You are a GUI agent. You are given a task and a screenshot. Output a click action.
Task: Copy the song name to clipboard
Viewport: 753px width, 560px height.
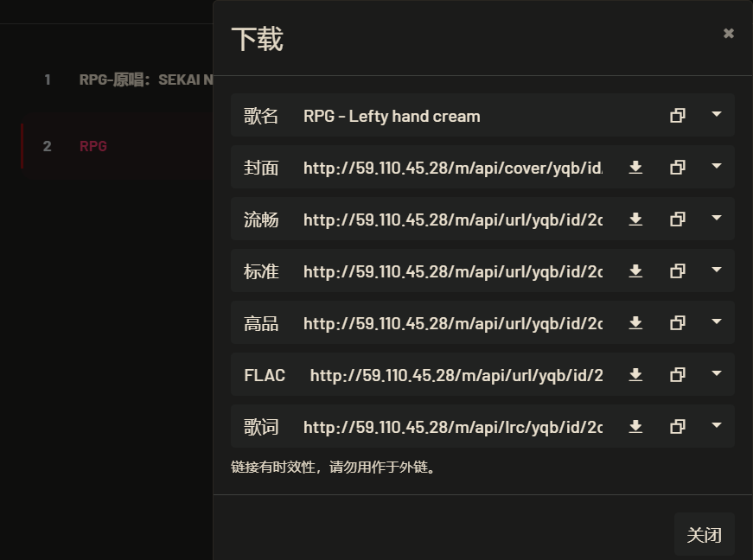pos(678,116)
